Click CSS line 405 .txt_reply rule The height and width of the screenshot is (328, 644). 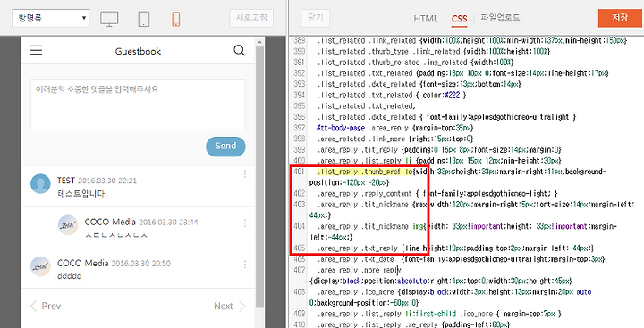(x=455, y=248)
